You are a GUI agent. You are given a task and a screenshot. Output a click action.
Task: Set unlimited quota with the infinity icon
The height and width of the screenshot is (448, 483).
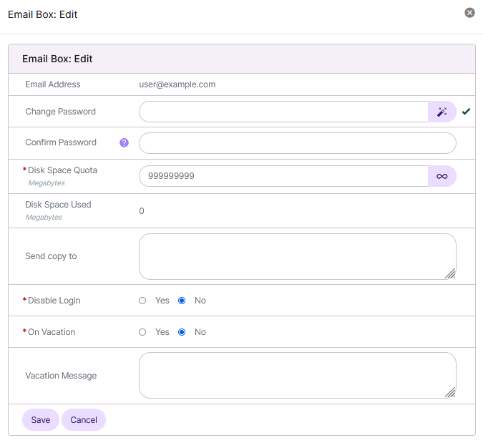point(442,176)
